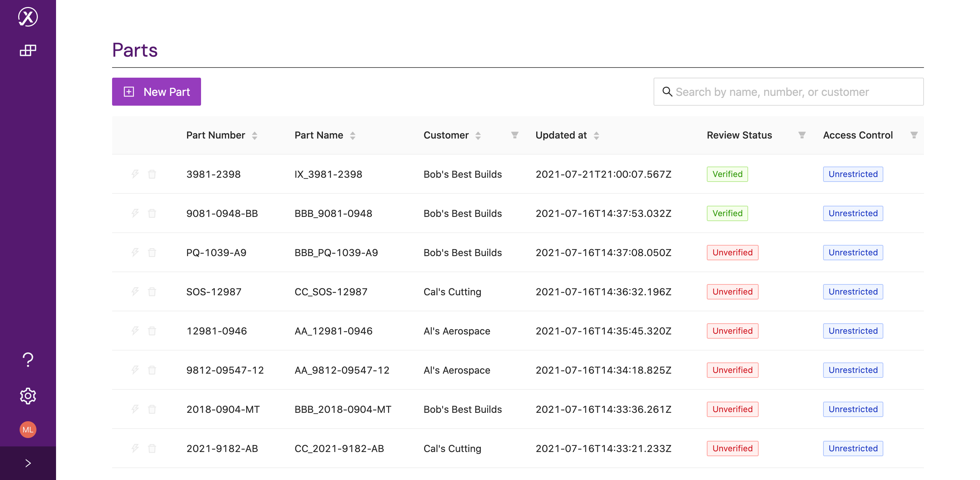
Task: Expand the sidebar navigation panel
Action: point(28,463)
